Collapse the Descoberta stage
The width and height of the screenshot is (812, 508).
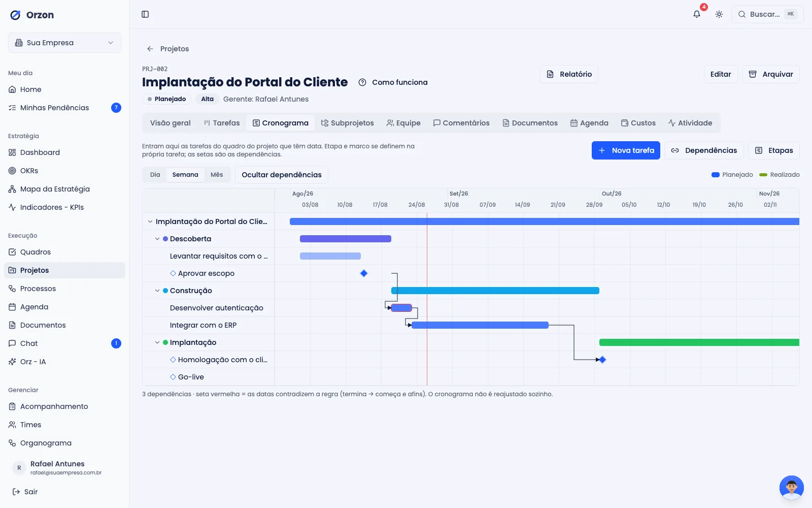click(x=157, y=239)
